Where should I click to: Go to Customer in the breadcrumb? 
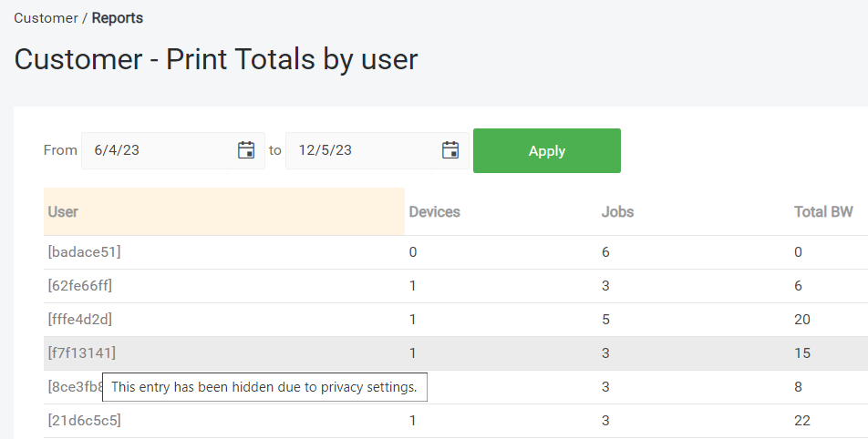46,18
